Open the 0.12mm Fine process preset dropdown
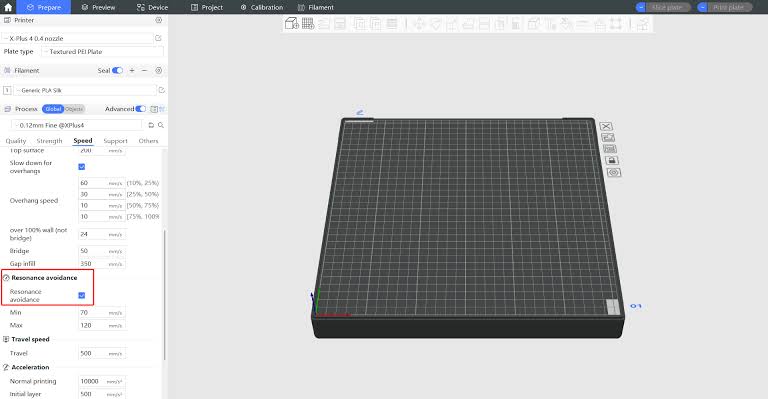The height and width of the screenshot is (399, 768). [77, 125]
